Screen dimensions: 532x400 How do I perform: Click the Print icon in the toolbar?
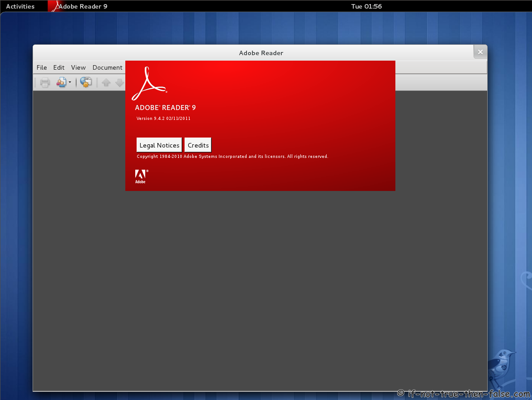point(45,82)
